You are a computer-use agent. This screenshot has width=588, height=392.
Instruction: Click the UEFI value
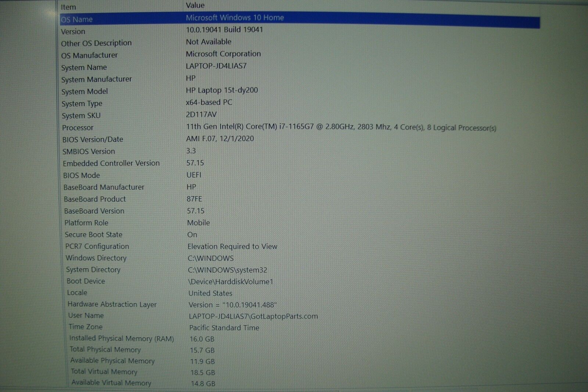coord(194,175)
